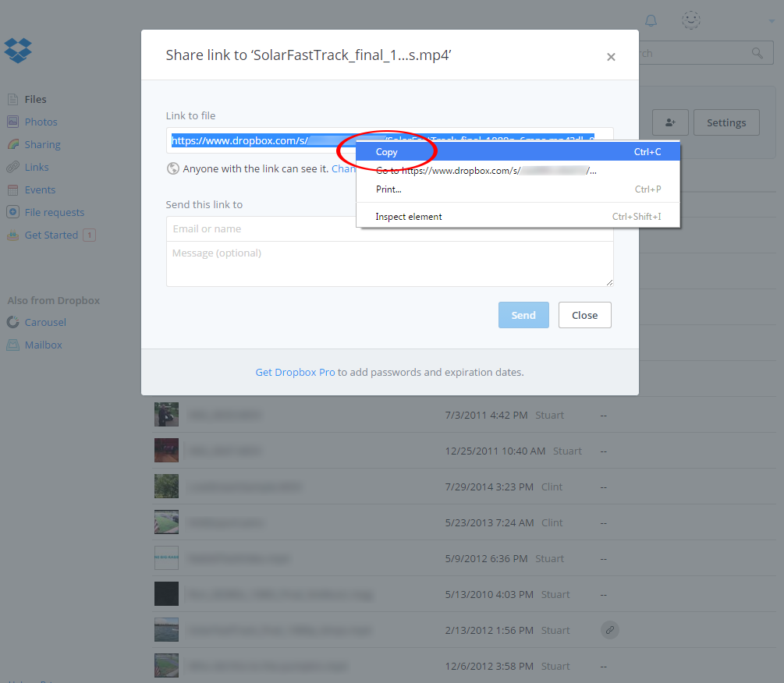Viewport: 784px width, 683px height.
Task: Open thumbnail of the 5/9/2012 file
Action: tap(166, 558)
